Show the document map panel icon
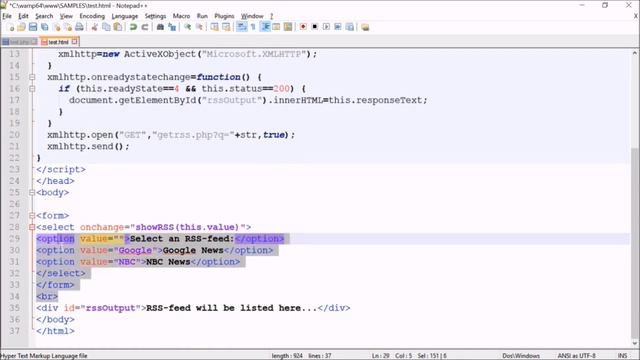Image resolution: width=640 pixels, height=360 pixels. pyautogui.click(x=288, y=27)
